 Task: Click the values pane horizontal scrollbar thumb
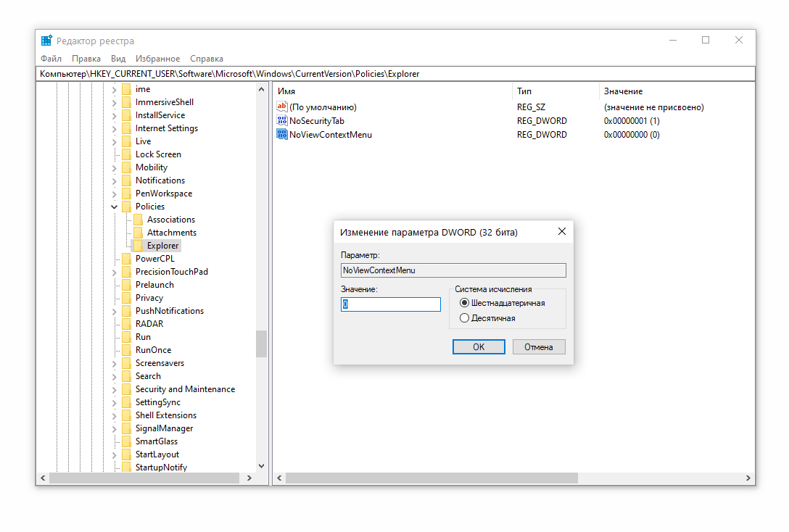point(431,478)
